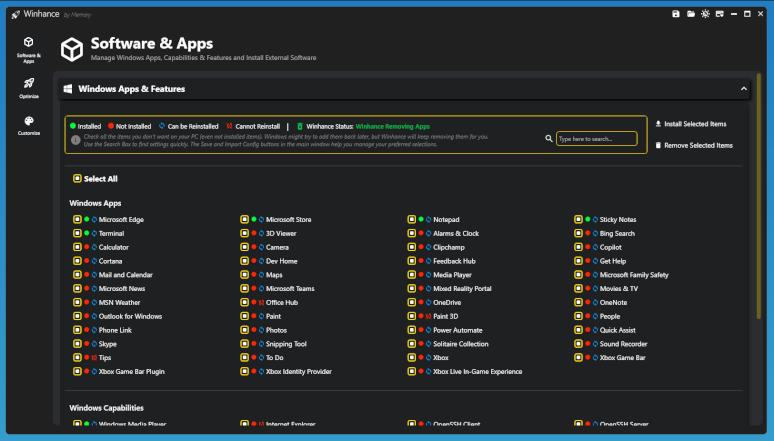Click the Movies & TV label
This screenshot has height=441, width=774.
pyautogui.click(x=619, y=288)
